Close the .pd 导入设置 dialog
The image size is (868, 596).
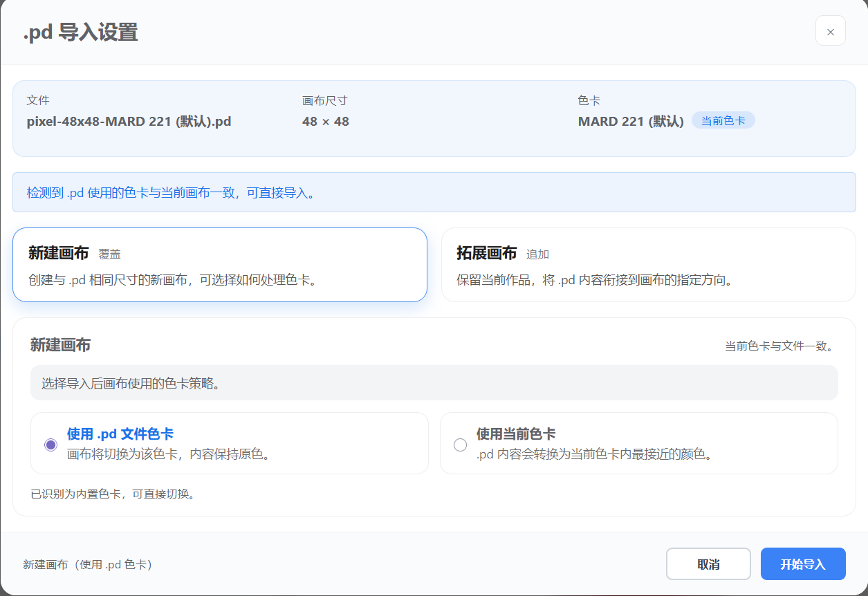click(830, 30)
